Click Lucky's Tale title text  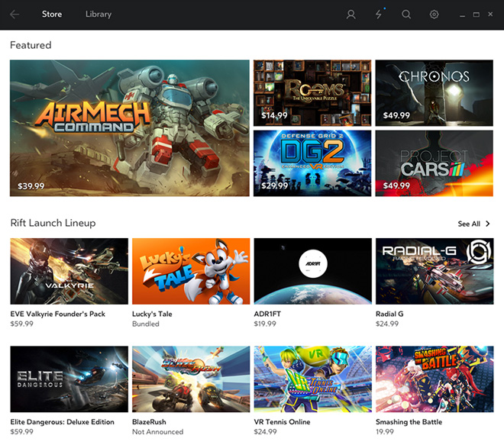tap(152, 314)
